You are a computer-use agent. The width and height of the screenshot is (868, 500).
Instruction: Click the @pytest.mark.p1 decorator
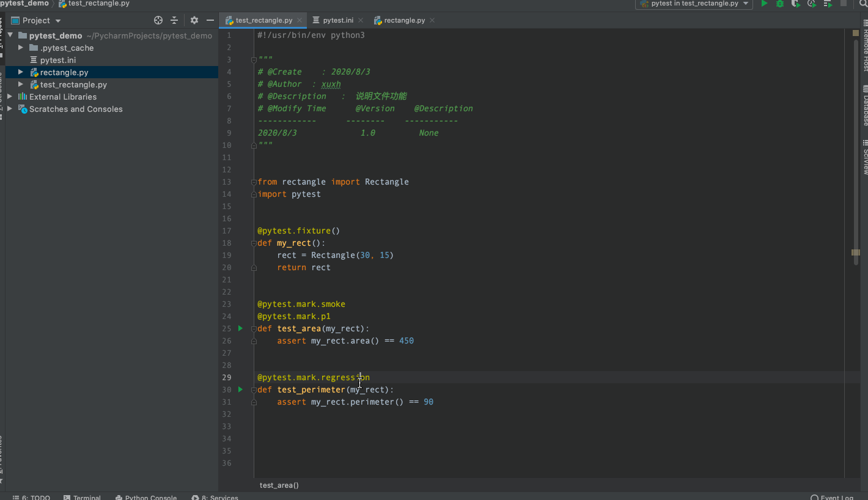294,316
